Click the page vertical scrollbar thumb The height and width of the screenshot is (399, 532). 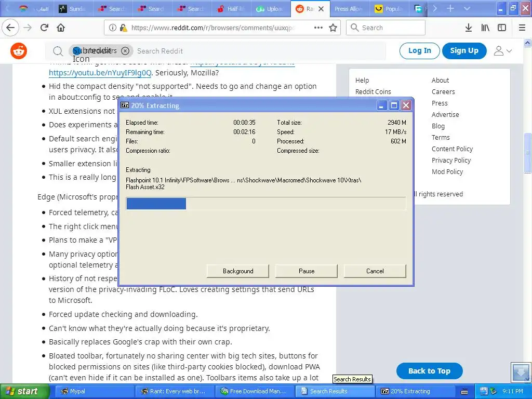pos(528,153)
